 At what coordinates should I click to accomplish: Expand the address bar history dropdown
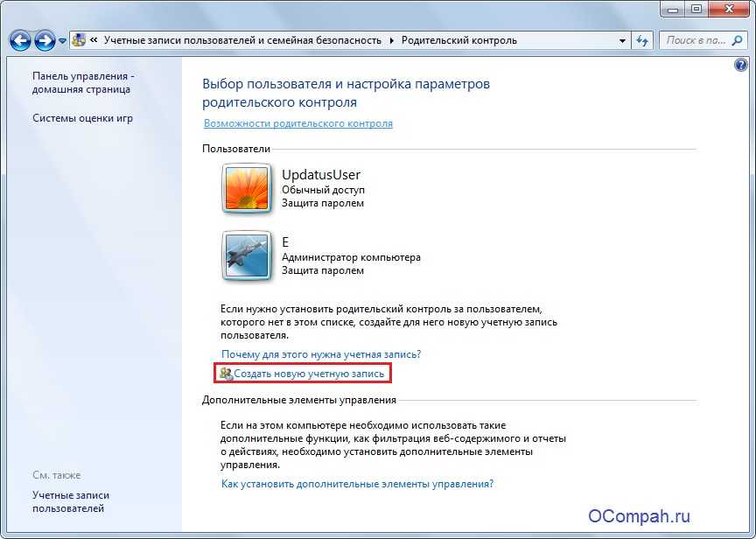click(622, 41)
